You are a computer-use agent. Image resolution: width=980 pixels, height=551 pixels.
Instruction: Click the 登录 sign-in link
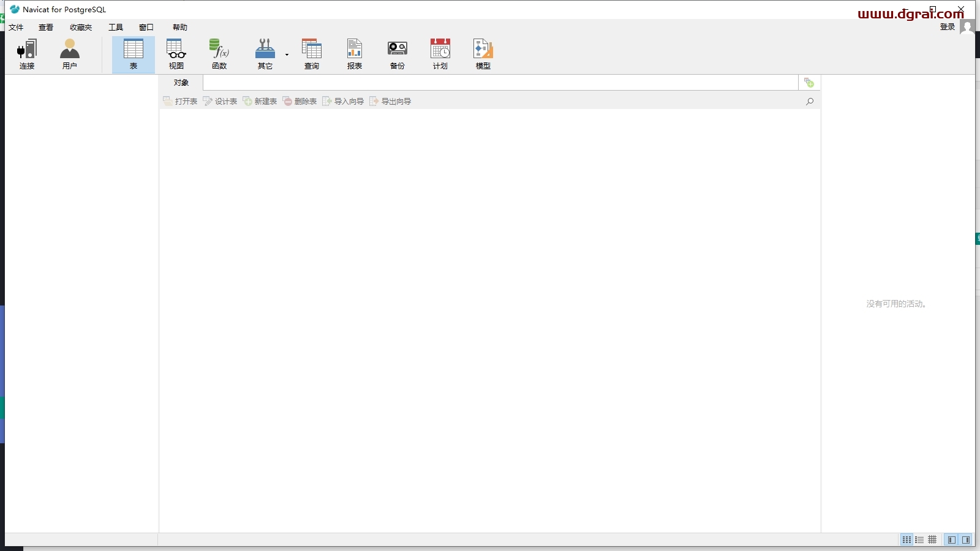(948, 27)
